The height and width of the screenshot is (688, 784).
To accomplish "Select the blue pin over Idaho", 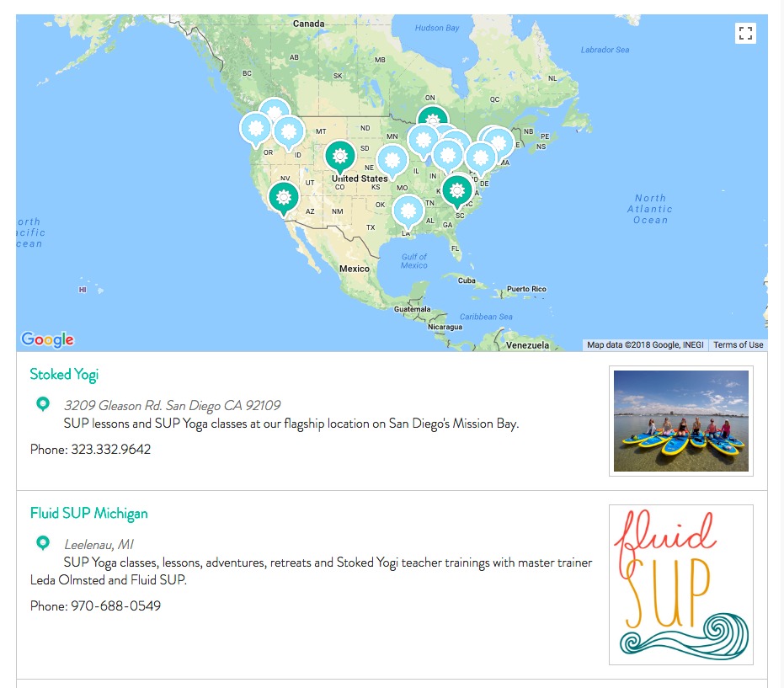I will 289,133.
